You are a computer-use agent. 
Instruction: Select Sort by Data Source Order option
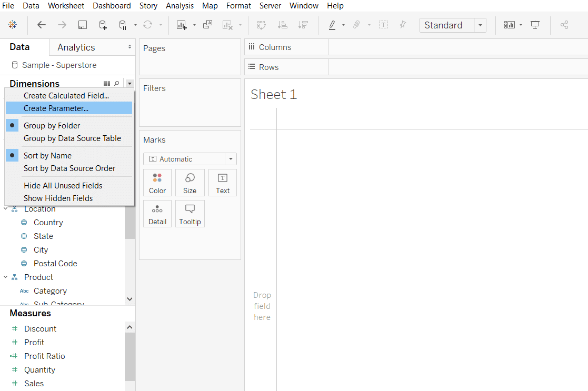pos(69,168)
